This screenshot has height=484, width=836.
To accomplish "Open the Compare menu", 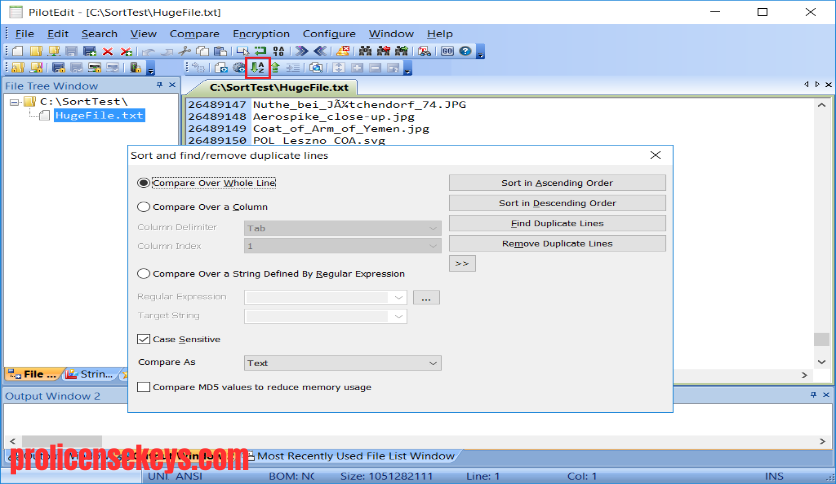I will pos(195,34).
